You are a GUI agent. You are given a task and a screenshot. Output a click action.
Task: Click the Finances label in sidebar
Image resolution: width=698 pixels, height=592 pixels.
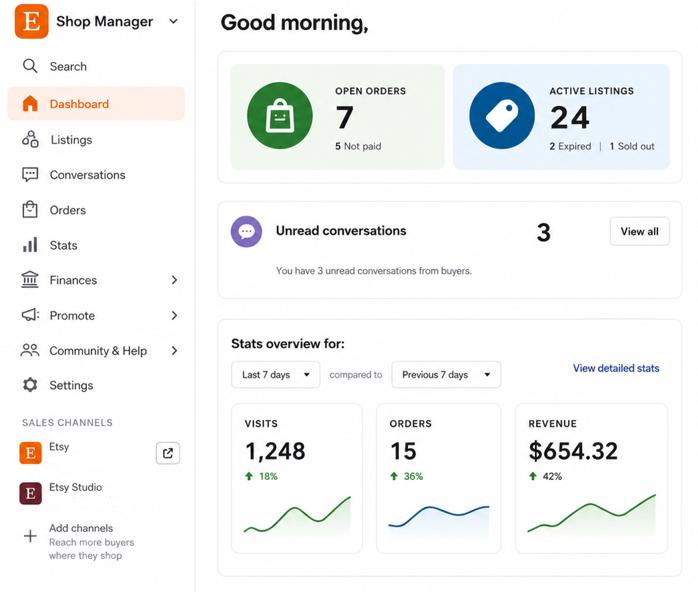coord(73,280)
